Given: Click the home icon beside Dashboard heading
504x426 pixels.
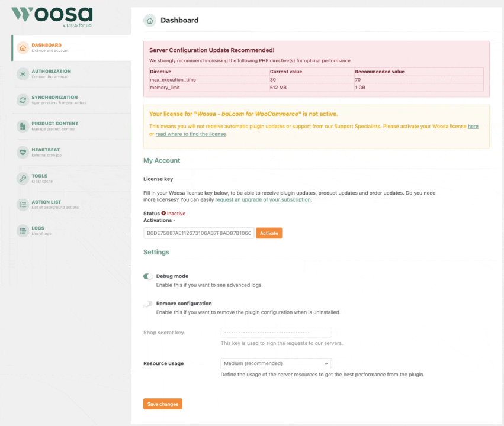Looking at the screenshot, I should point(150,21).
